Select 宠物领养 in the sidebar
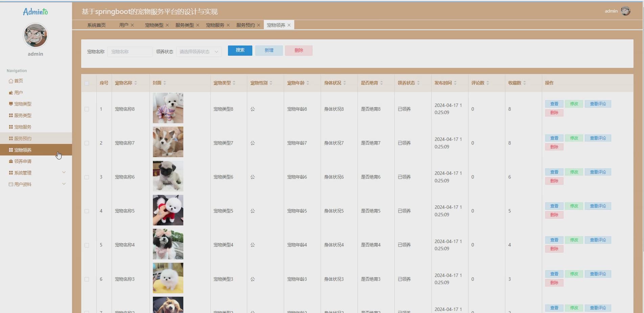Viewport: 644px width, 313px height. (x=36, y=150)
